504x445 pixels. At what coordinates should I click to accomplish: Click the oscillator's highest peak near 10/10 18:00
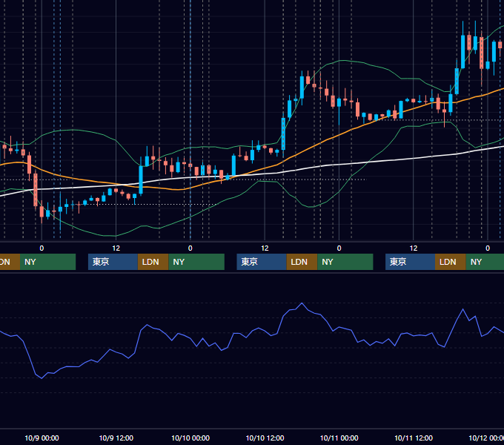pyautogui.click(x=302, y=303)
